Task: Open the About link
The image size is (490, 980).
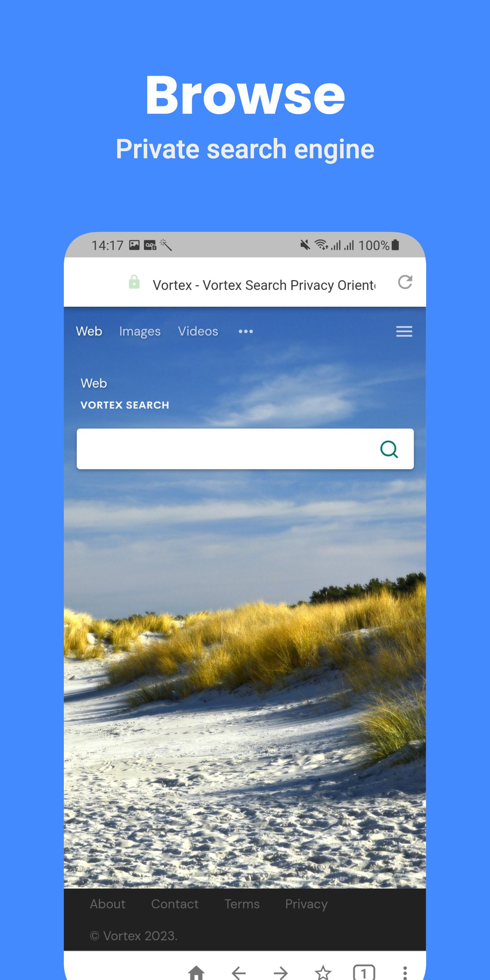Action: pos(108,904)
